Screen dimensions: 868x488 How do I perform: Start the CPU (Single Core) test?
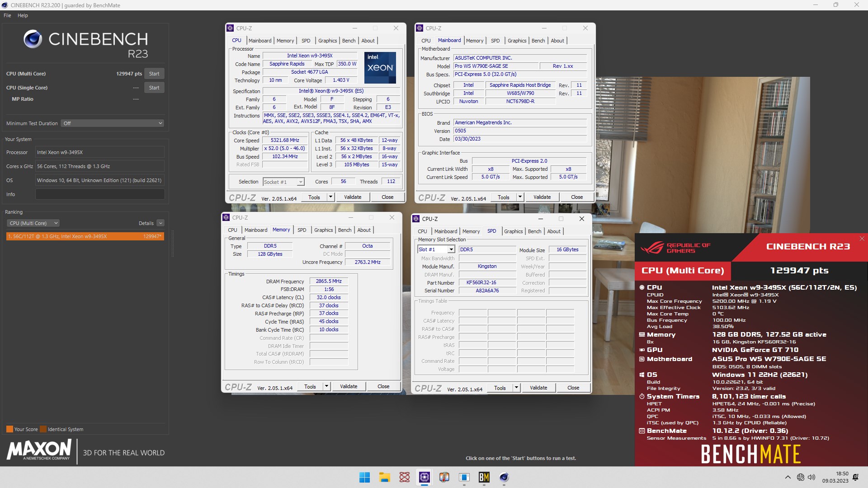tap(154, 88)
